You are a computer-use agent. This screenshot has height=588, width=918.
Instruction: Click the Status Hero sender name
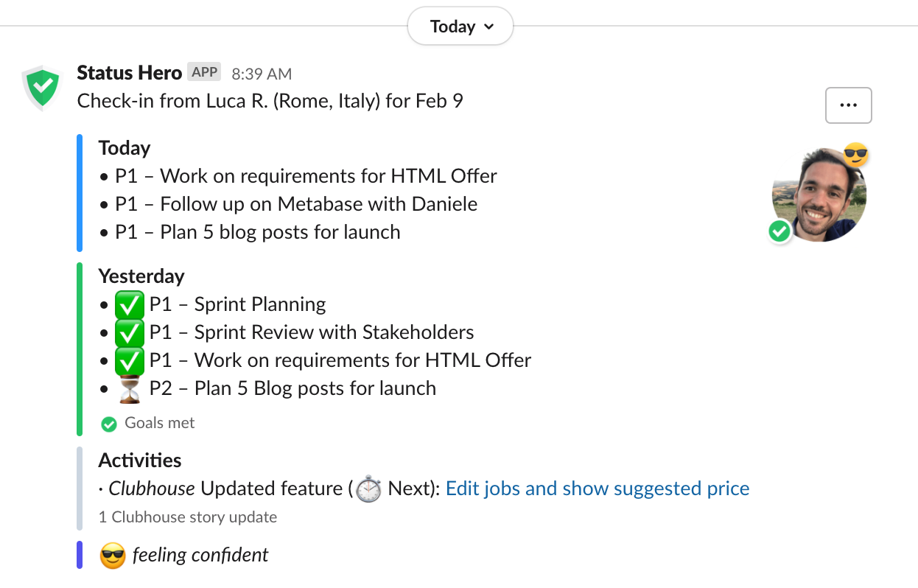pyautogui.click(x=129, y=73)
